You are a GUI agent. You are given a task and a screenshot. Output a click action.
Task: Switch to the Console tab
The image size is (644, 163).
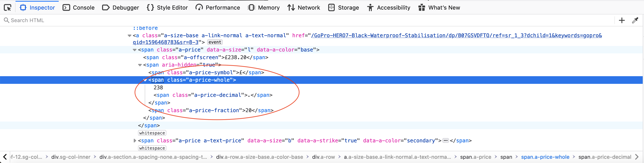coord(78,8)
